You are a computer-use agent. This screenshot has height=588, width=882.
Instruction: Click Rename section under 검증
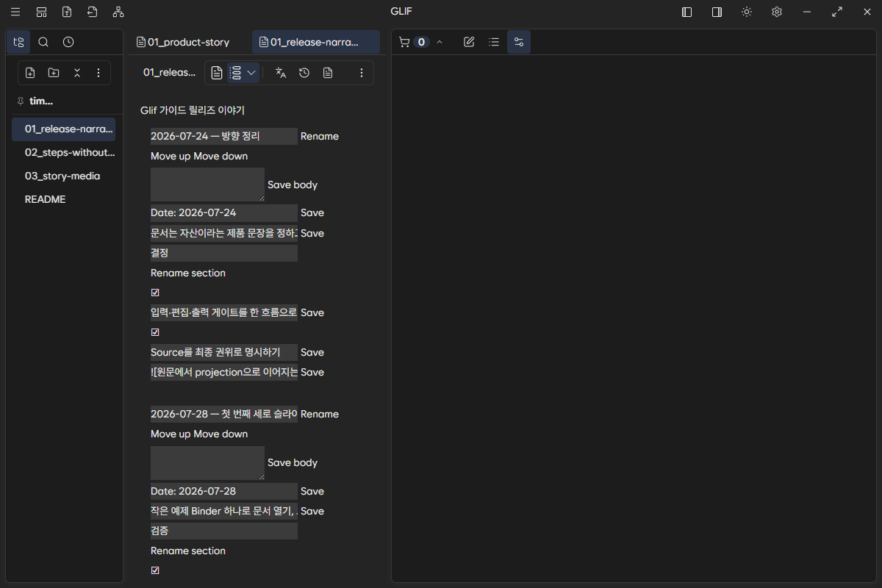(x=188, y=551)
